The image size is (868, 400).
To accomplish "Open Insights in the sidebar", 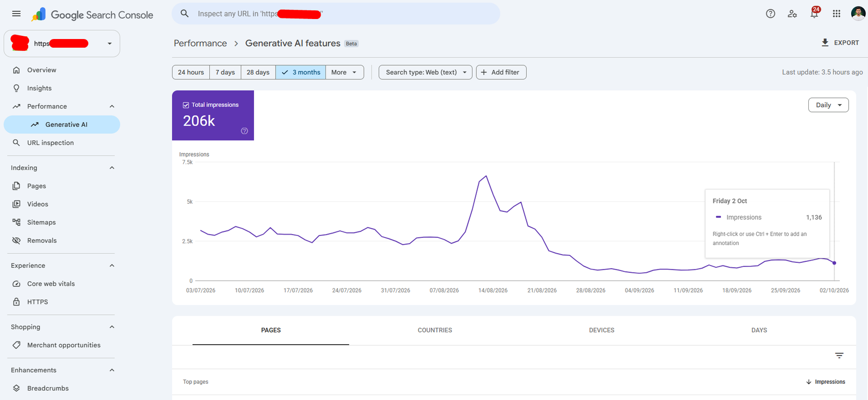I will click(62, 88).
